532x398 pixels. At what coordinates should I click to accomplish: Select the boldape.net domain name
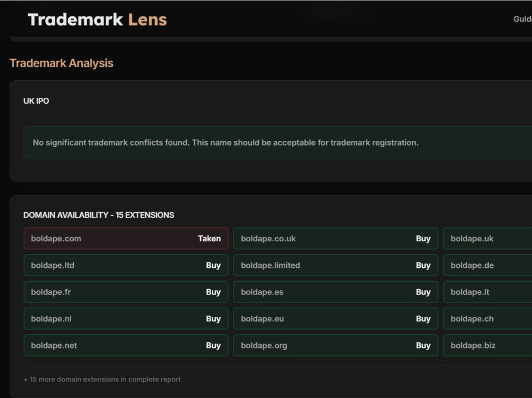pyautogui.click(x=54, y=346)
